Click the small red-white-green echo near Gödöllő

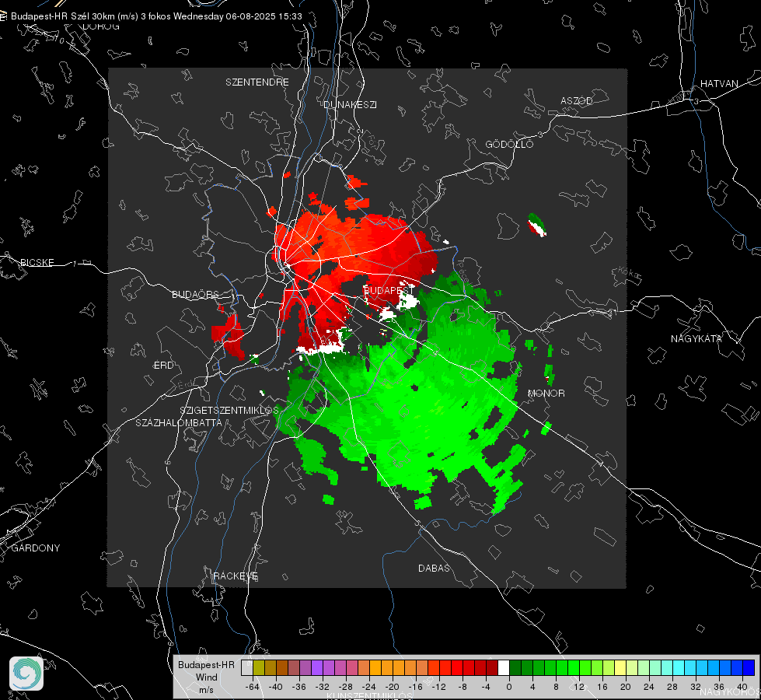537,225
